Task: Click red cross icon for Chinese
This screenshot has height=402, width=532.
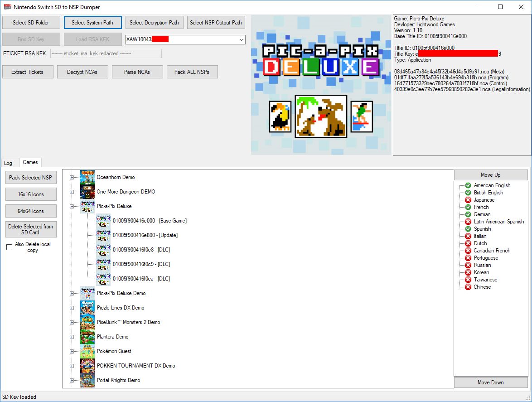Action: (x=468, y=287)
